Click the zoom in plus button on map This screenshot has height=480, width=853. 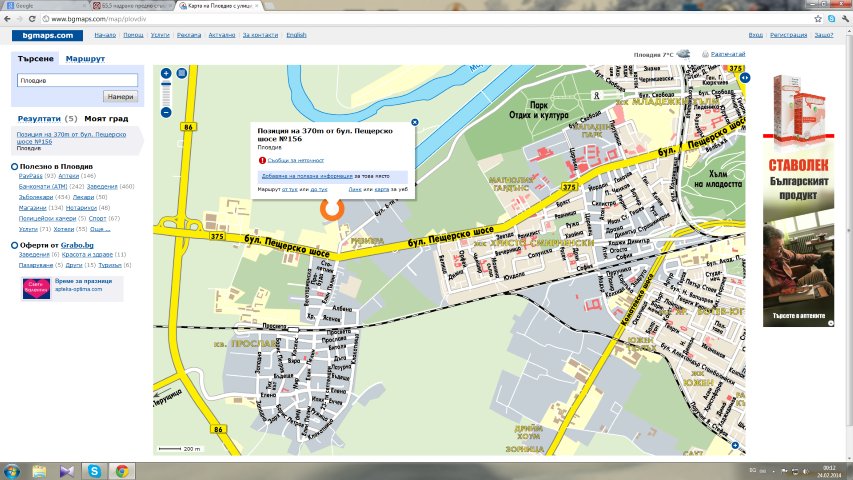tap(166, 73)
